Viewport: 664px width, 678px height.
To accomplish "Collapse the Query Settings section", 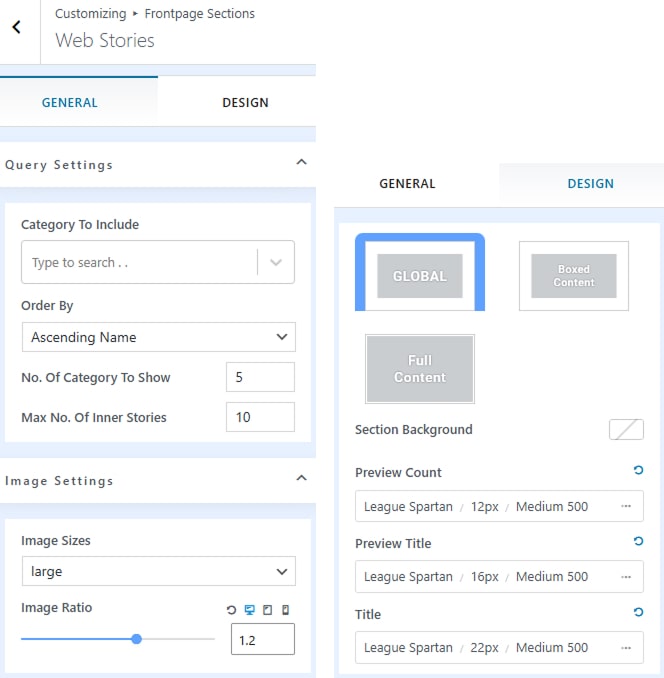I will pos(301,163).
